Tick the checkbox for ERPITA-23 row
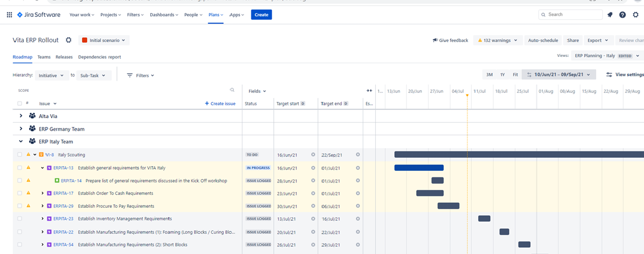Viewport: 644px width, 254px height. [19, 219]
